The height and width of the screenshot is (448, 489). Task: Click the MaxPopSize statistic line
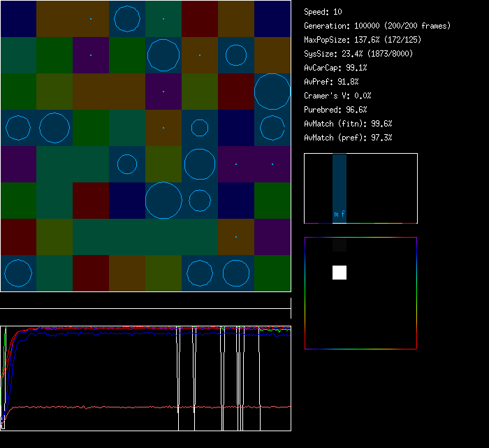click(x=362, y=40)
